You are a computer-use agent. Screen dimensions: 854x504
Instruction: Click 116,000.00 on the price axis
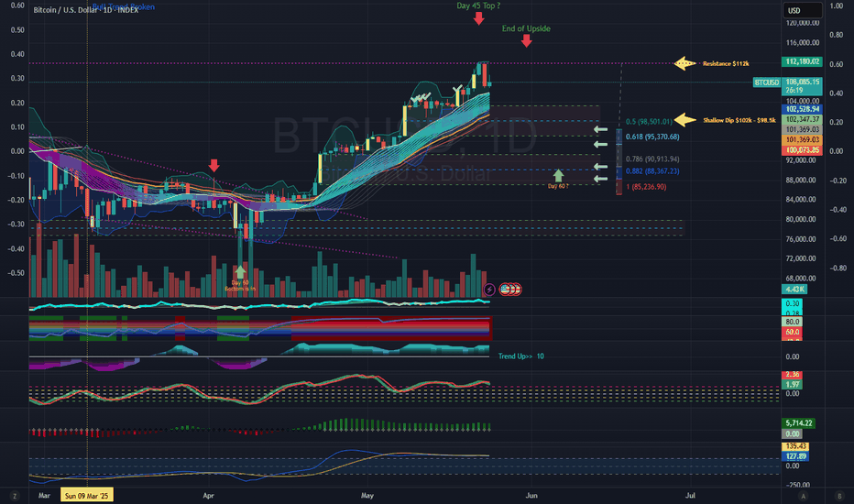point(803,42)
